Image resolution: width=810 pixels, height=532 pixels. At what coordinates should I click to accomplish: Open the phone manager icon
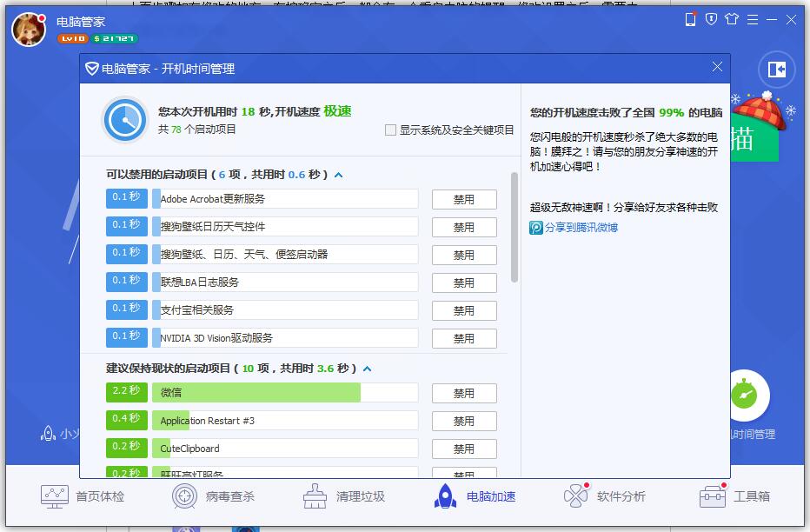(x=690, y=20)
